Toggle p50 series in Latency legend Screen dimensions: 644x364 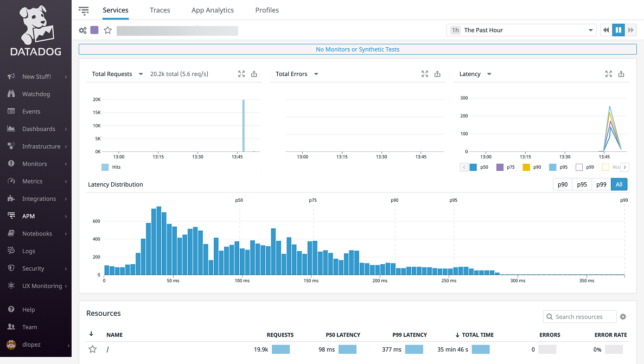(479, 167)
